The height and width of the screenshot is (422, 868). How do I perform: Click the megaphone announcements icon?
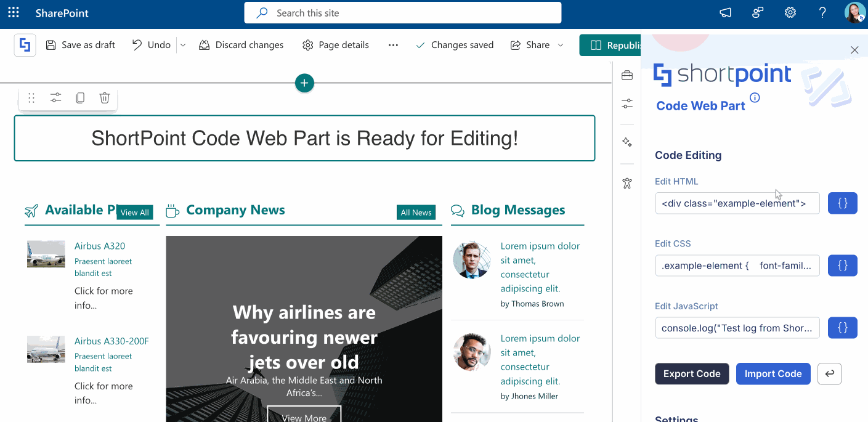point(726,13)
